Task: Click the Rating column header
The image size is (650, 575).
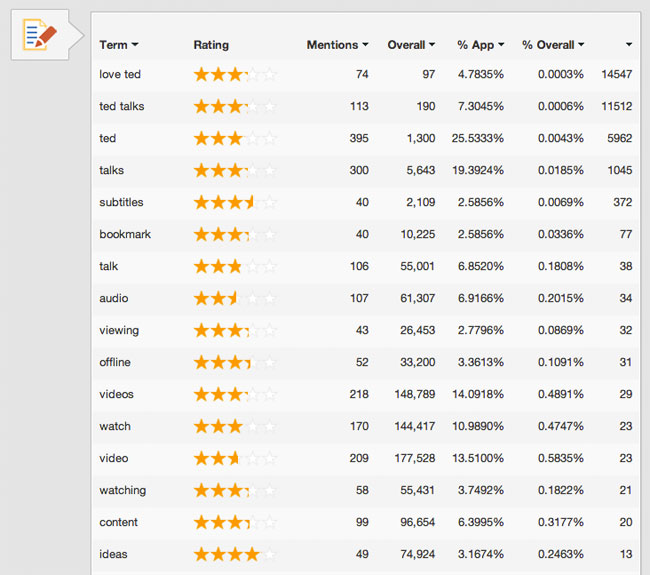Action: pyautogui.click(x=211, y=45)
